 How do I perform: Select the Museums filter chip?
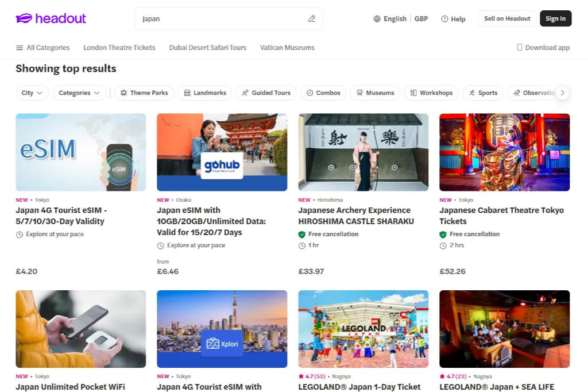[375, 93]
